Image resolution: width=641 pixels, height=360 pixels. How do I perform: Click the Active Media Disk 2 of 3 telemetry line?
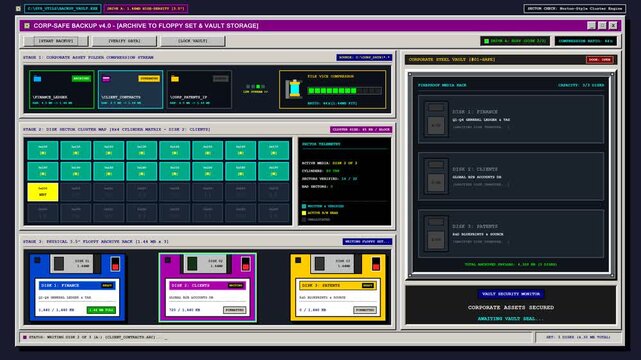(329, 163)
